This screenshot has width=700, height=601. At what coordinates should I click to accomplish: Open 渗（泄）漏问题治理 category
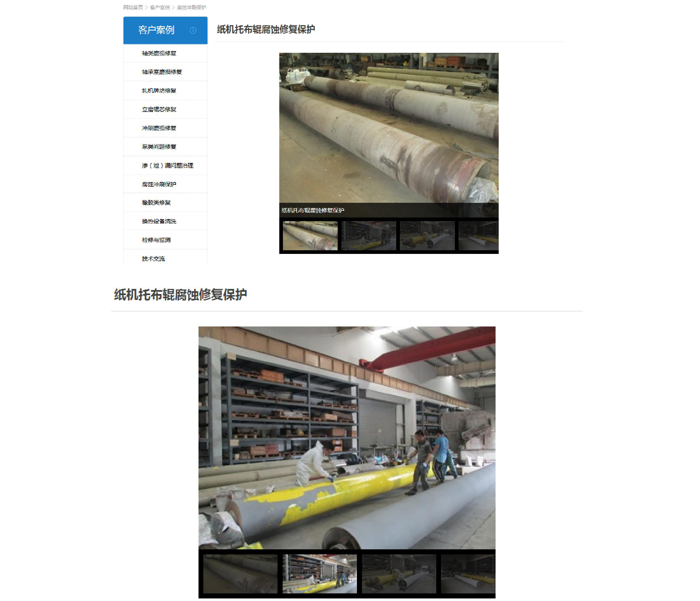click(167, 166)
